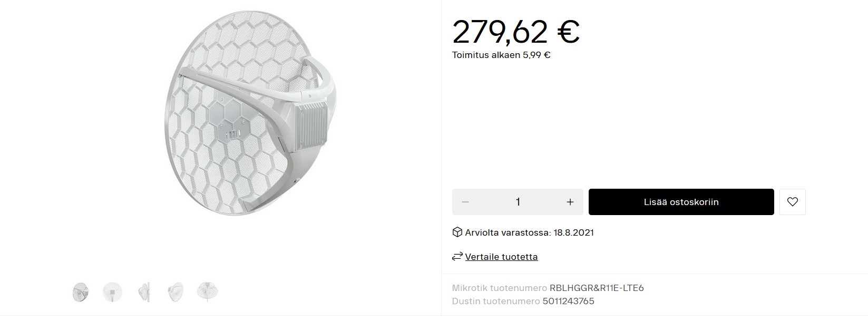Screen dimensions: 868x320
Task: Click Dustin product number 5011243765
Action: 567,301
